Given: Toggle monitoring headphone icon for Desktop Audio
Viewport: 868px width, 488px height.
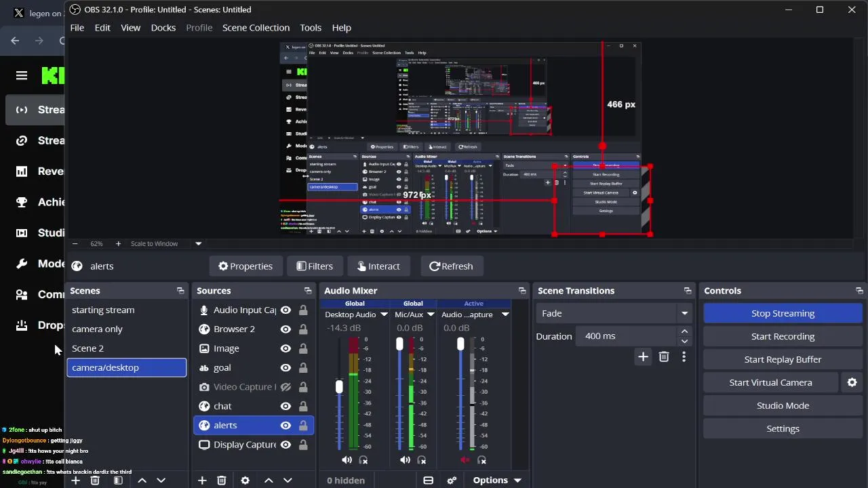Looking at the screenshot, I should 363,460.
